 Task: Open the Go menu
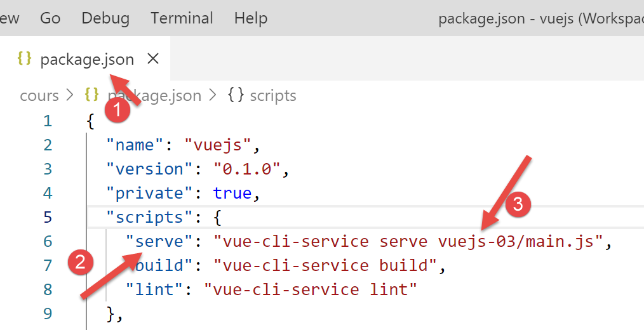pyautogui.click(x=50, y=18)
